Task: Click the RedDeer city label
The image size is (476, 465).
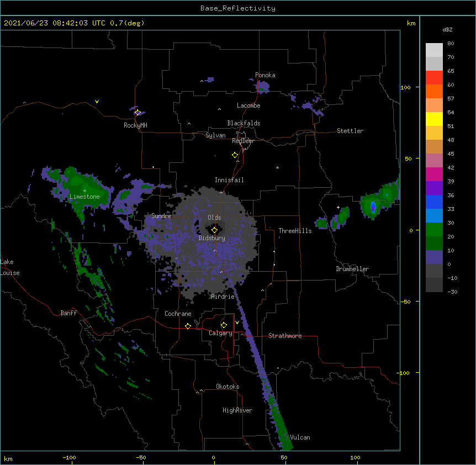Action: point(243,141)
